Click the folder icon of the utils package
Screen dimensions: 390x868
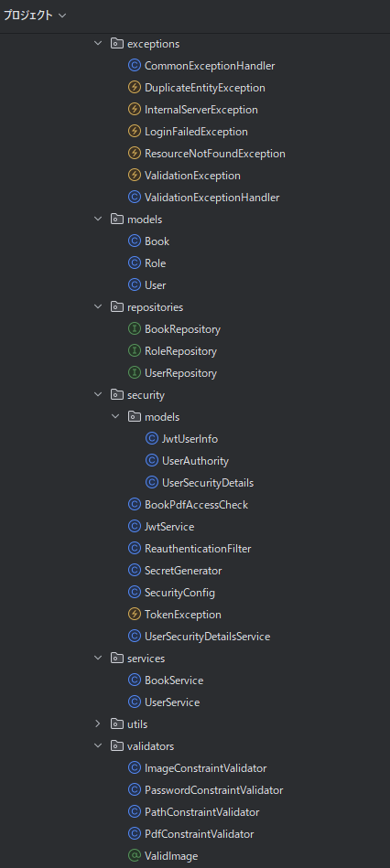coord(117,724)
